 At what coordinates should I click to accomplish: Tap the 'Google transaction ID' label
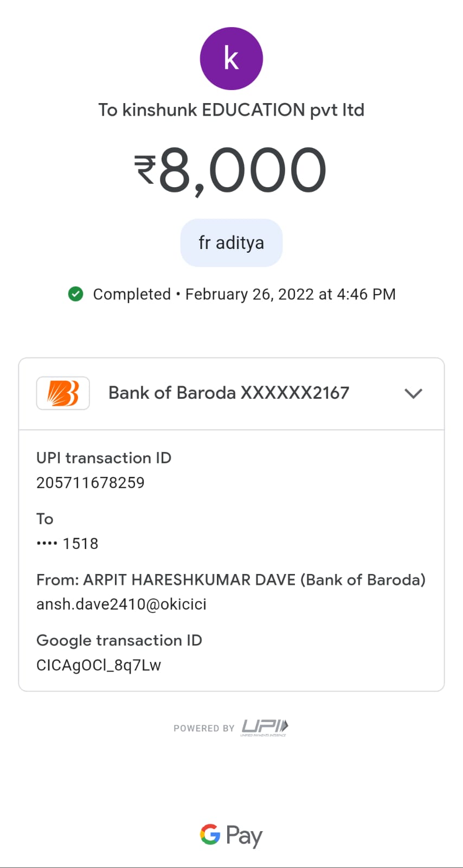119,641
